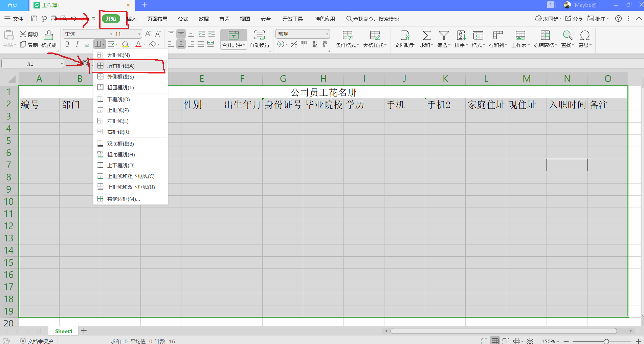
Task: Open the Formulas (公式) ribbon tab
Action: (x=183, y=19)
